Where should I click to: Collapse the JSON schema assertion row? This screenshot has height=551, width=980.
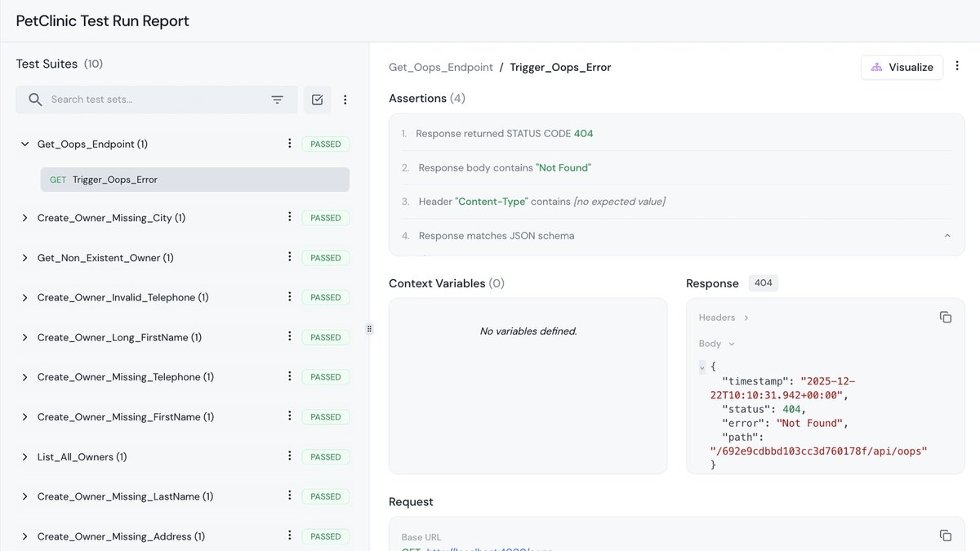coord(947,236)
